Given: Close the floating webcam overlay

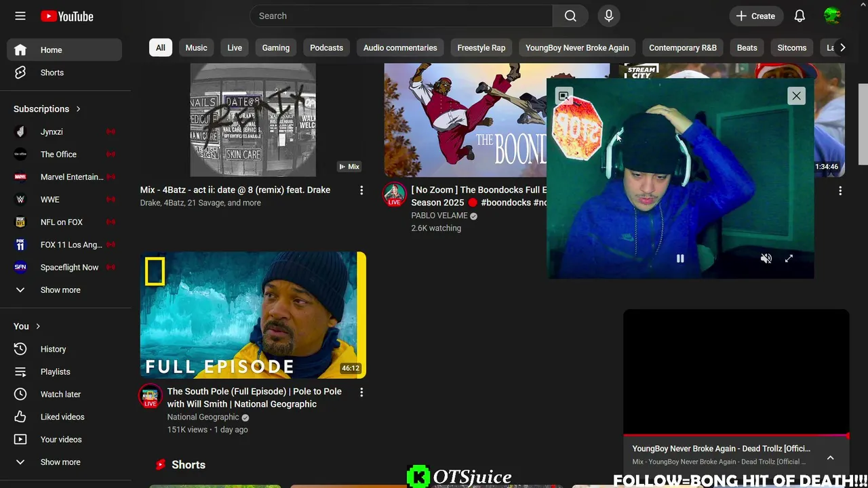Looking at the screenshot, I should tap(796, 96).
